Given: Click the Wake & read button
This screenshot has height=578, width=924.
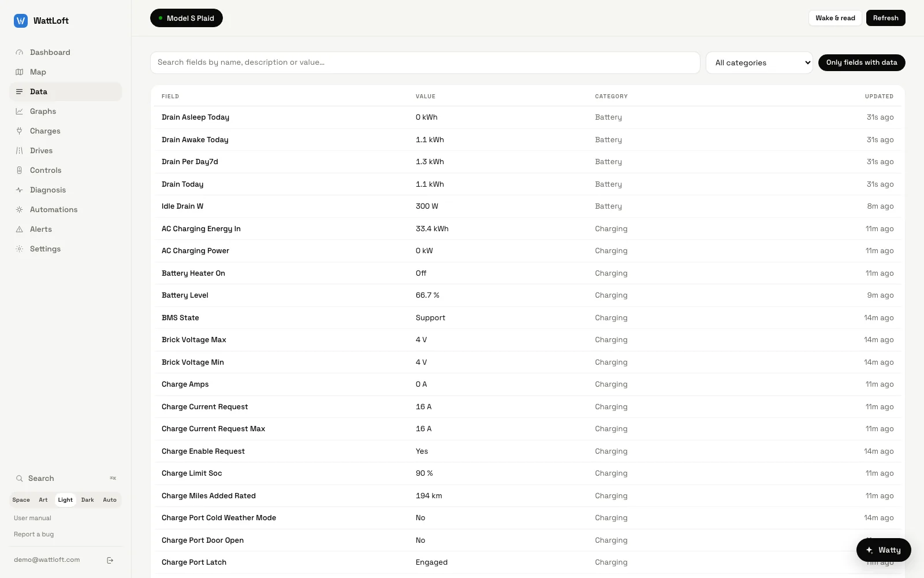Looking at the screenshot, I should [835, 18].
